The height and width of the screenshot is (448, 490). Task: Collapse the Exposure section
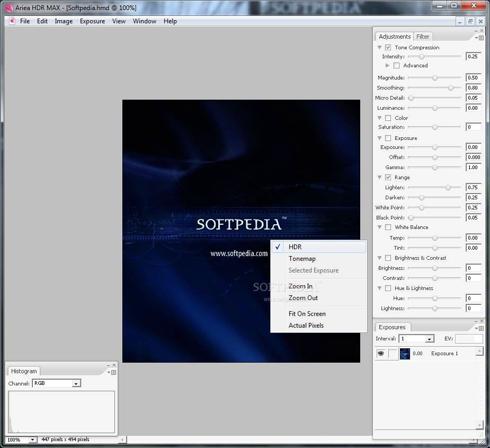pos(379,138)
